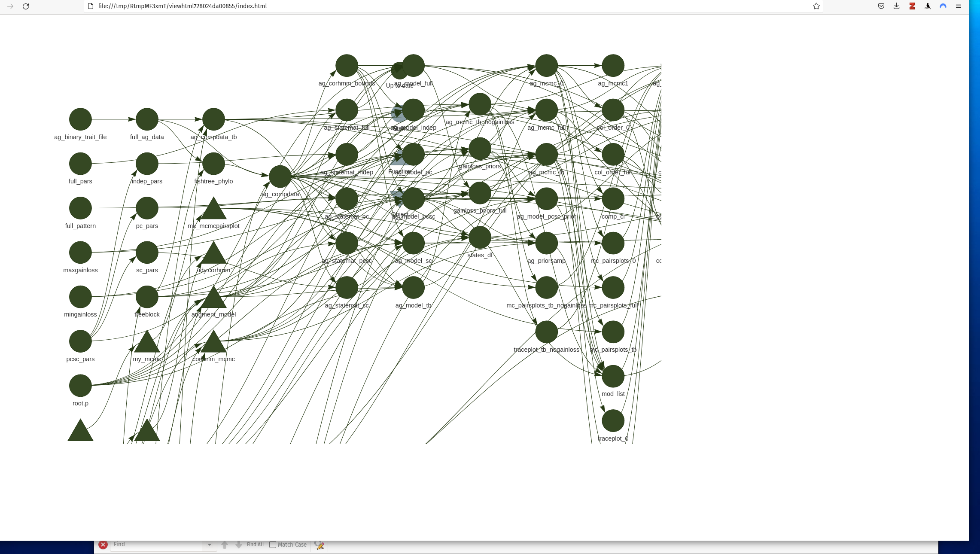Select the ag_compdata graph node
980x554 pixels.
pyautogui.click(x=280, y=177)
